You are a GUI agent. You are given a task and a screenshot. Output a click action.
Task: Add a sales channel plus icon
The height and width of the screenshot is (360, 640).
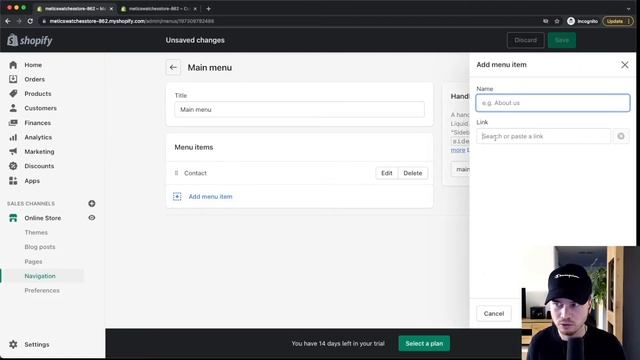[92, 203]
